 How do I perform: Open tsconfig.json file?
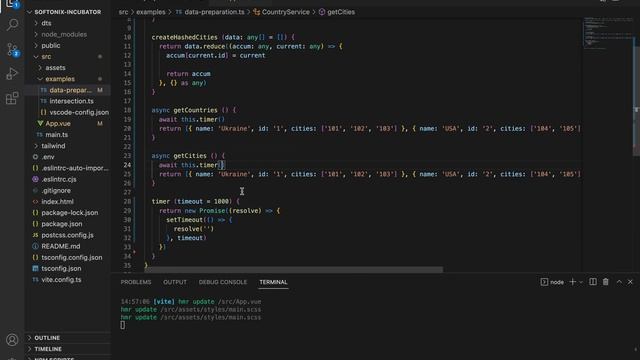coord(61,268)
